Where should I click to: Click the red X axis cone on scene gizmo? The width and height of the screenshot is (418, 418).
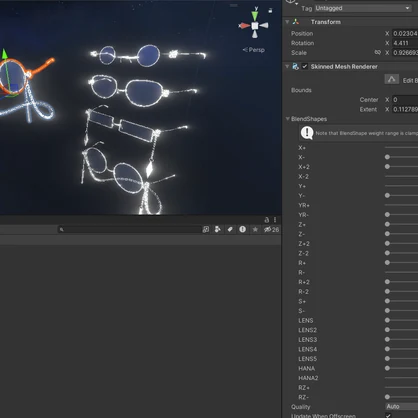[244, 26]
